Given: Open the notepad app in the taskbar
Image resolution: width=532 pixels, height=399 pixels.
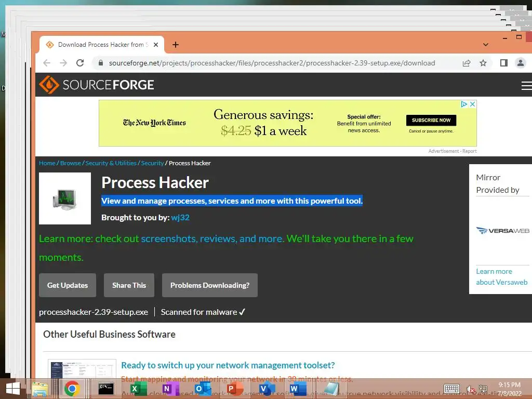Looking at the screenshot, I should point(331,389).
